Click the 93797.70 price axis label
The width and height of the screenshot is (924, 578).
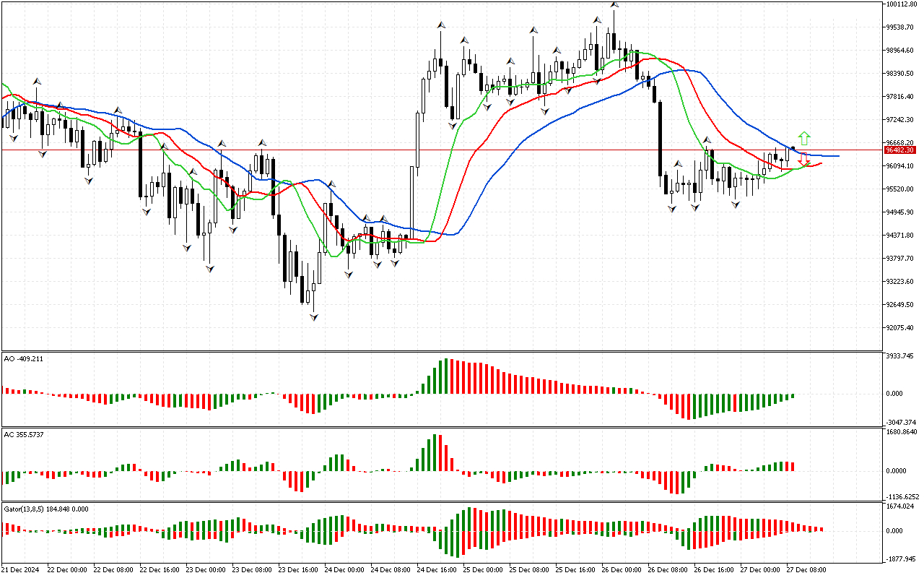click(901, 259)
